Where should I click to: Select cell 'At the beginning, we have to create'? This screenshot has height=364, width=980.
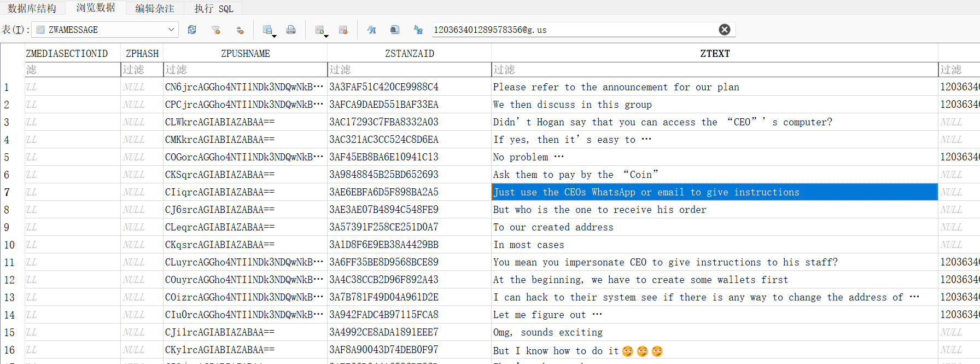[x=715, y=280]
